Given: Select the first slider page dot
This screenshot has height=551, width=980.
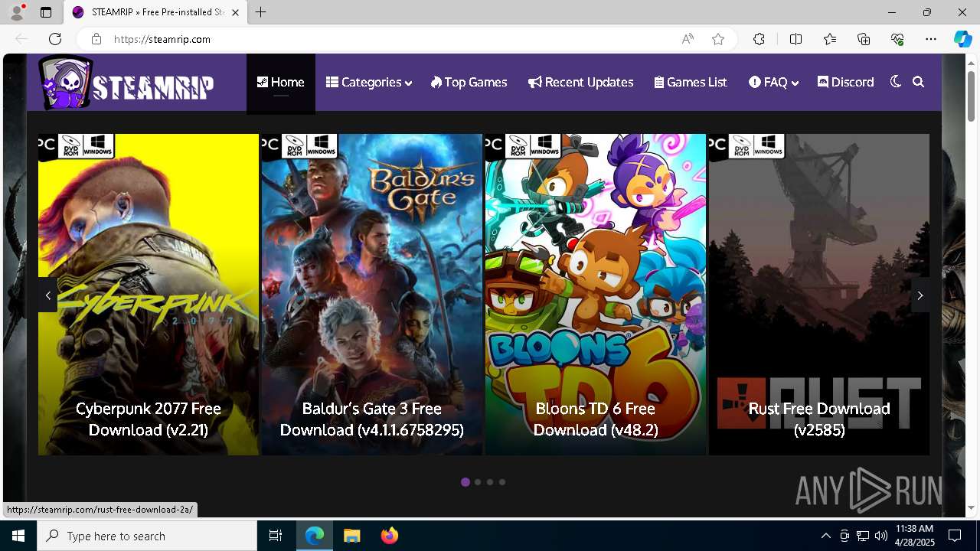Looking at the screenshot, I should [465, 482].
